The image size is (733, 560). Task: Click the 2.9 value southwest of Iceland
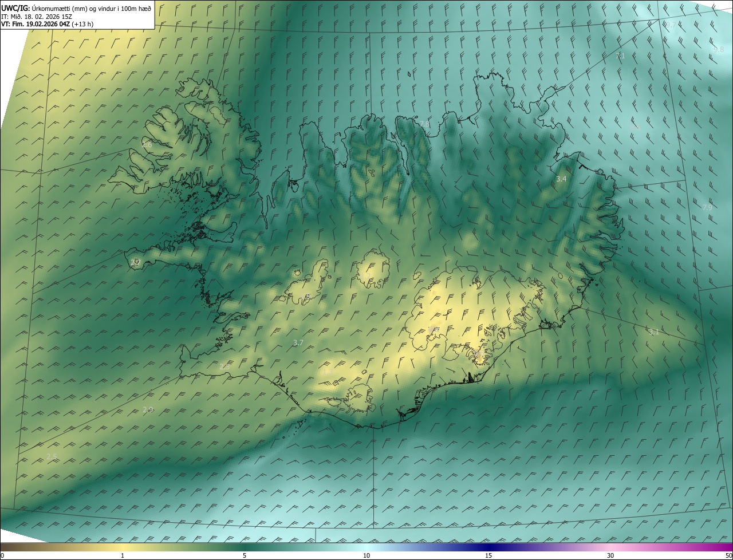coord(148,409)
